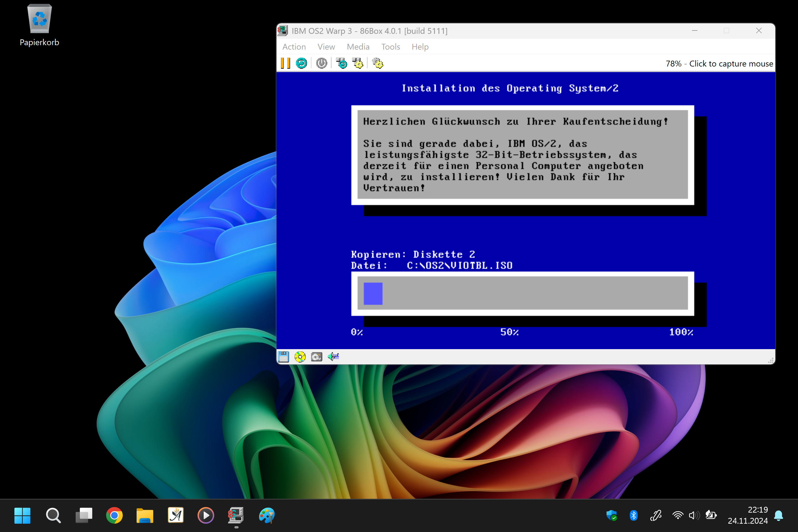
Task: Click the Bluetooth tray icon
Action: (633, 515)
